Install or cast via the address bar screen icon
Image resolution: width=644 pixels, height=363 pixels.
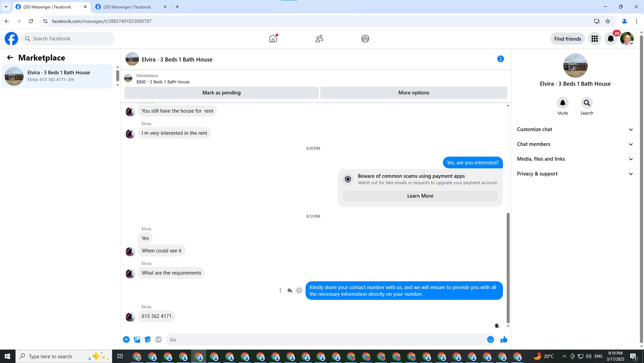tap(597, 21)
